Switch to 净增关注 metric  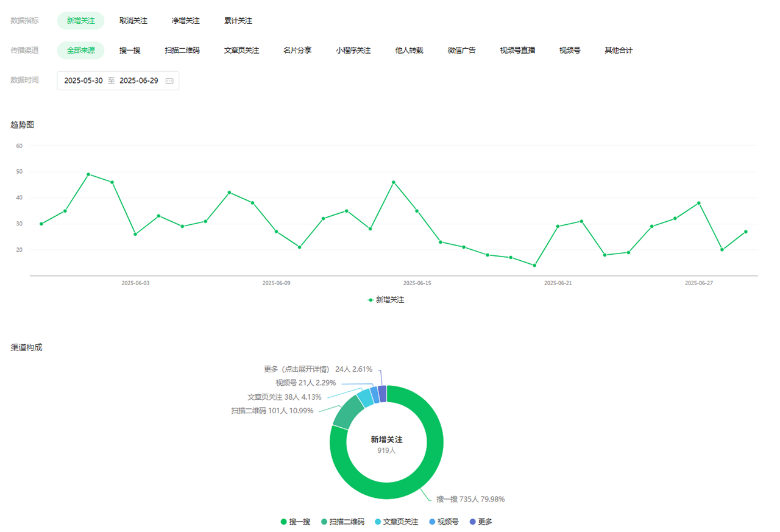click(186, 21)
